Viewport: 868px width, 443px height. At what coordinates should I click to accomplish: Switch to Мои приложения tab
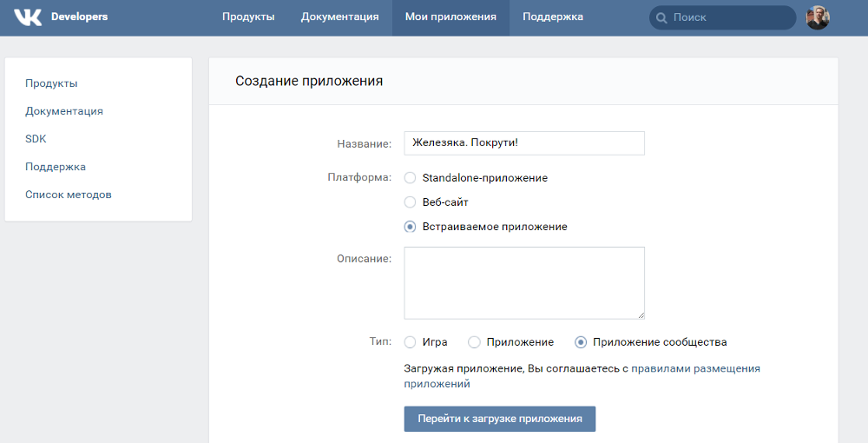point(450,17)
